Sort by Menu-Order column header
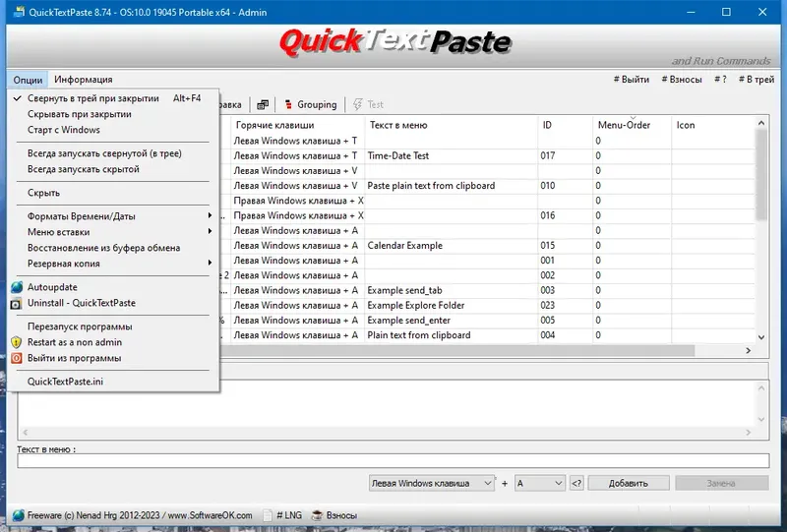 [632, 125]
